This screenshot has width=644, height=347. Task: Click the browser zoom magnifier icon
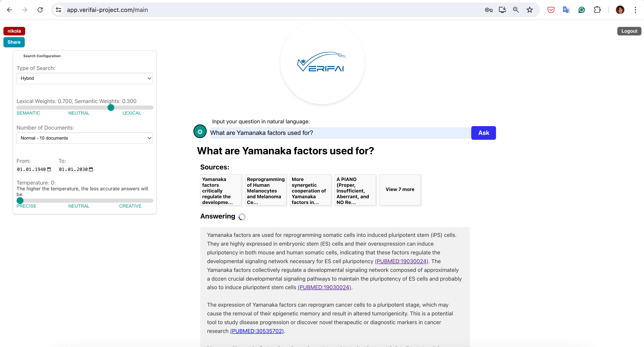[516, 10]
